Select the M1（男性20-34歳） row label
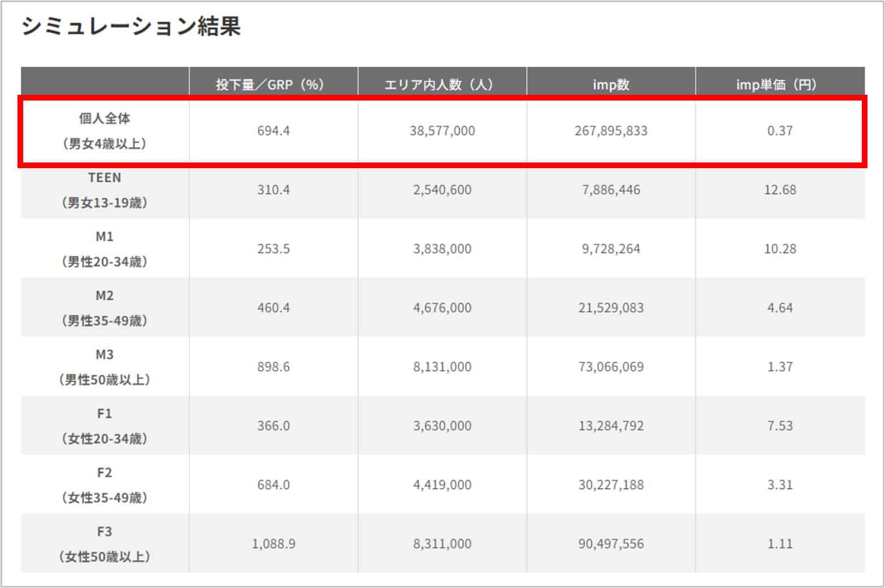This screenshot has height=588, width=885. coord(104,249)
